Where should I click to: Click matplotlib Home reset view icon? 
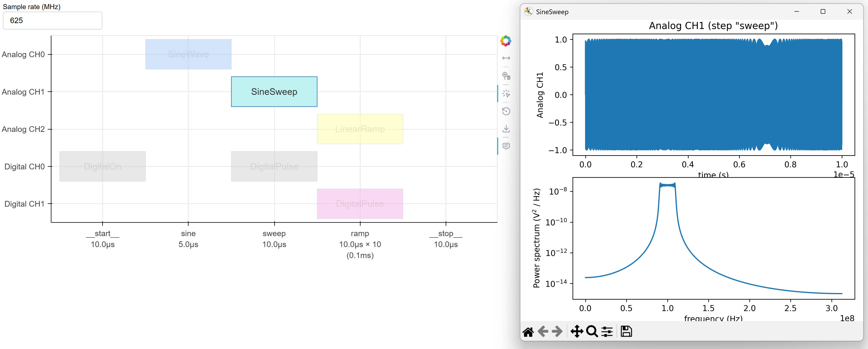click(528, 332)
